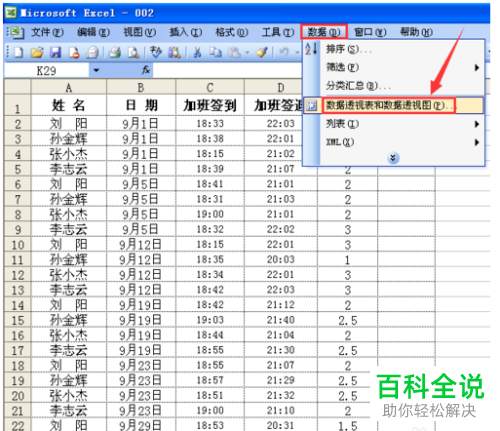Click cell 9月12日 in row 11
Image resolution: width=500 pixels, height=431 pixels.
tap(141, 260)
